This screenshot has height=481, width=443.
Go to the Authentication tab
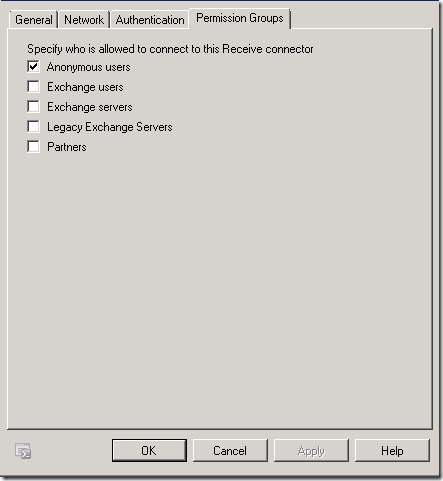[x=150, y=20]
